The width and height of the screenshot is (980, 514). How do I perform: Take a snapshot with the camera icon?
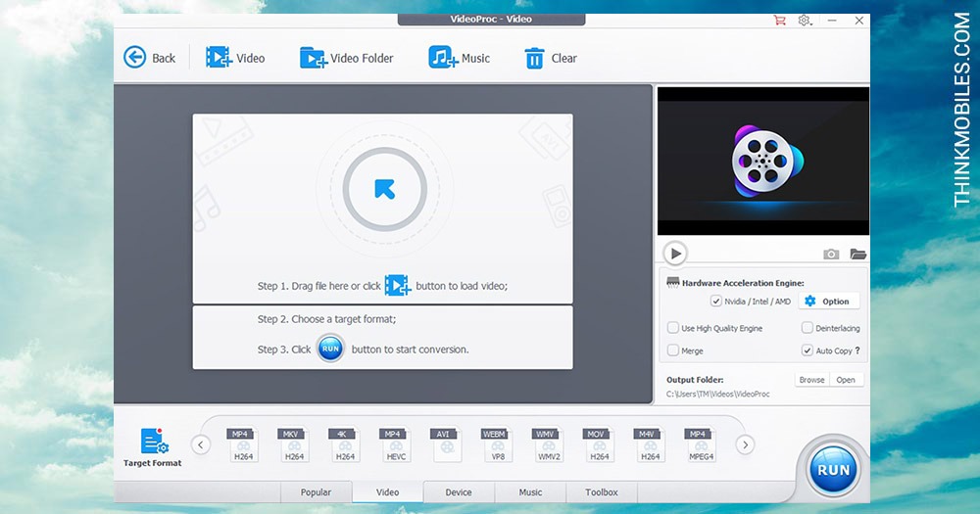click(x=831, y=255)
